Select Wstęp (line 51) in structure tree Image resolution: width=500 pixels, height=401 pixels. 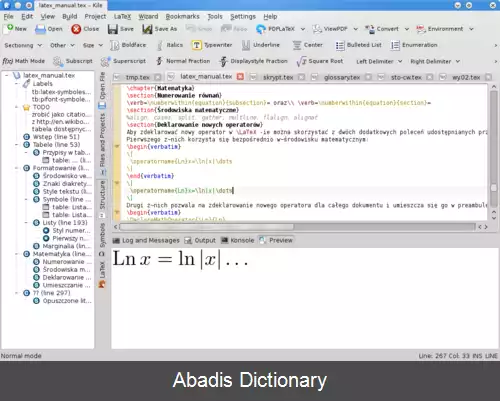click(x=56, y=137)
